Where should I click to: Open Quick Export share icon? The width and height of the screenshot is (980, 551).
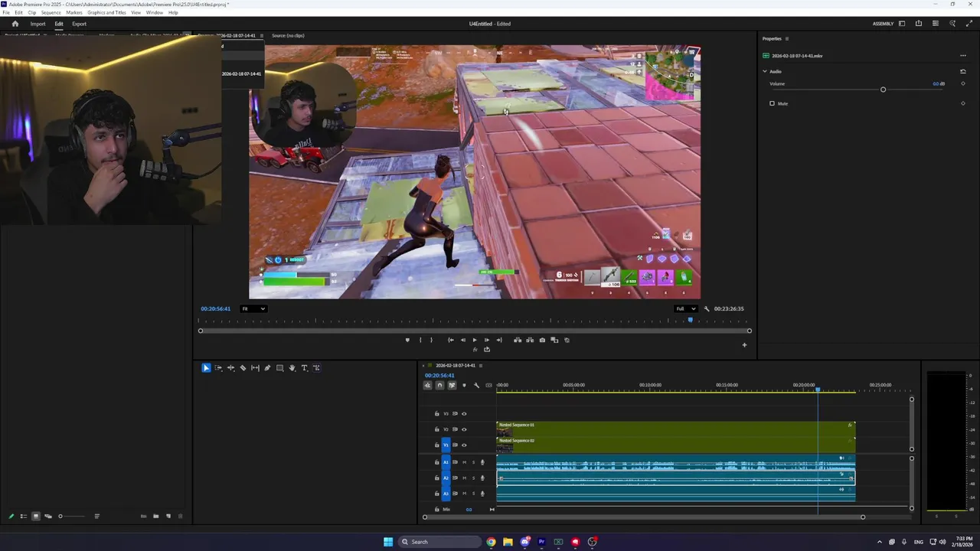point(919,24)
